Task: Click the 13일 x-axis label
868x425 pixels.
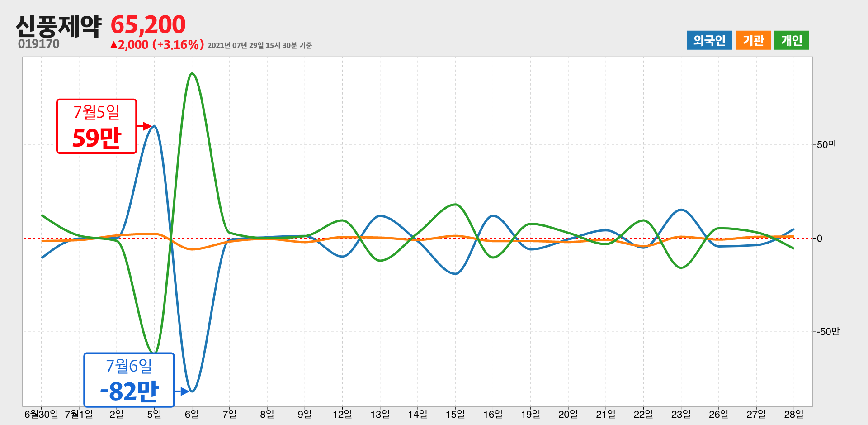Action: pos(380,414)
